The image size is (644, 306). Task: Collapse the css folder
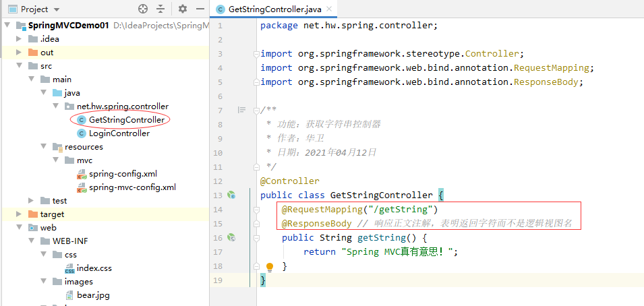(x=43, y=255)
